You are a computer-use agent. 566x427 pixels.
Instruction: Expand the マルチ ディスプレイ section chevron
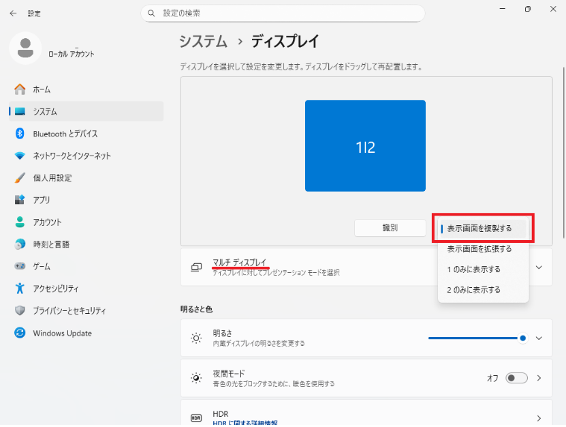coord(539,267)
